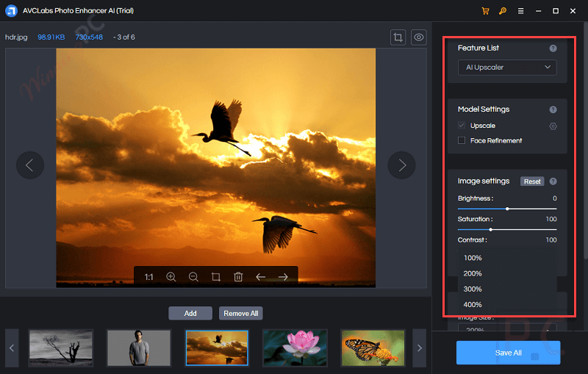Click the Save All button
588x374 pixels.
508,353
